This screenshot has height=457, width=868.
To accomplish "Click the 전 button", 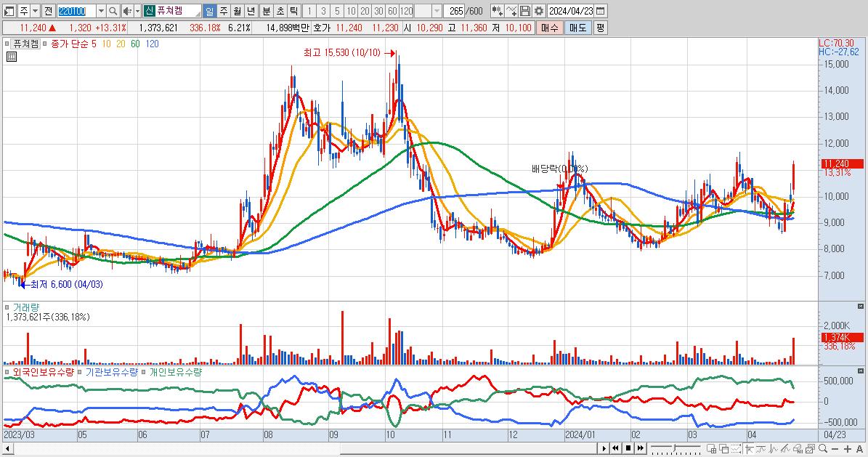I will [x=48, y=10].
